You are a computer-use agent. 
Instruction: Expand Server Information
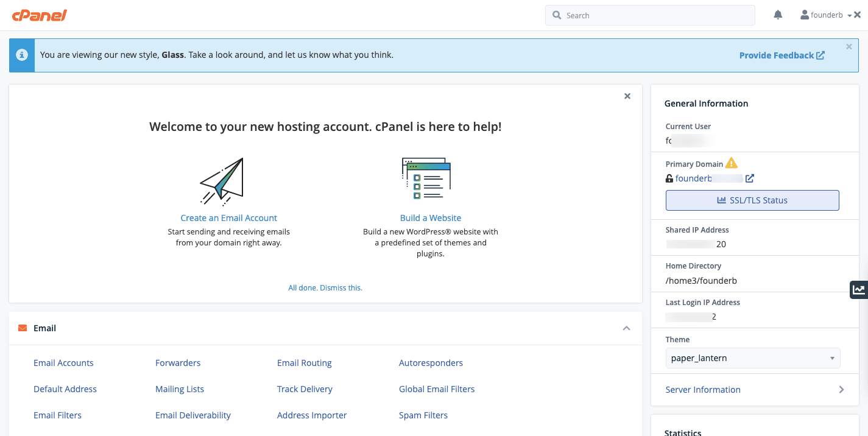755,390
